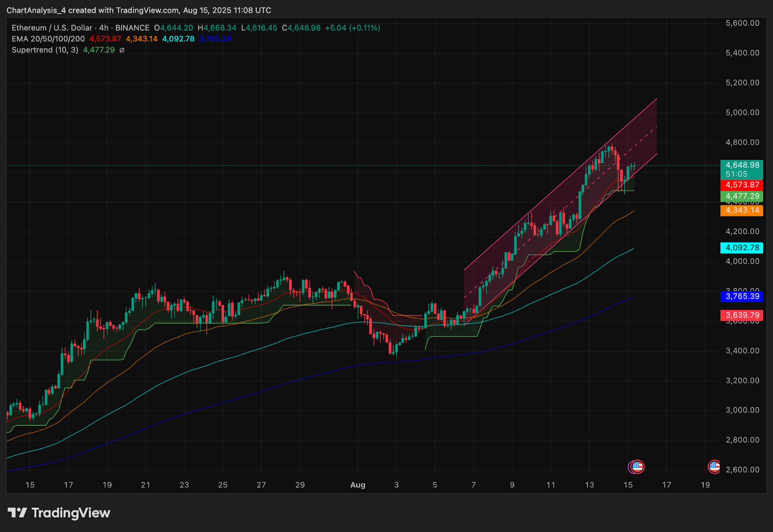Screen dimensions: 773x532
Task: Click the US flag event icon near date 15
Action: click(x=637, y=467)
